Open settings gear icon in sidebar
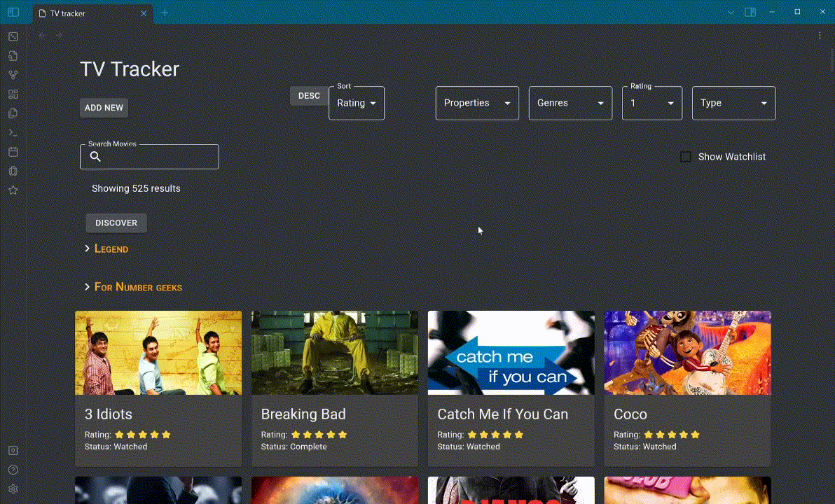This screenshot has height=504, width=835. pos(13,489)
